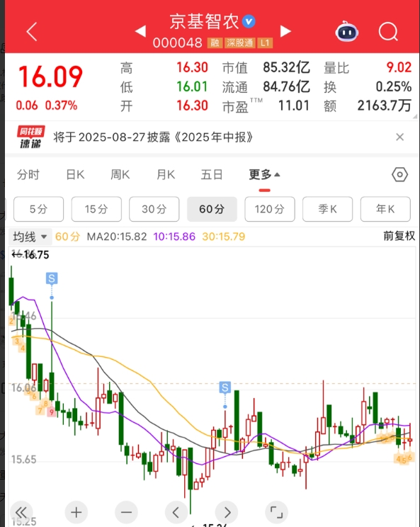
Task: Switch to previous stock with left triangle
Action: [140, 31]
